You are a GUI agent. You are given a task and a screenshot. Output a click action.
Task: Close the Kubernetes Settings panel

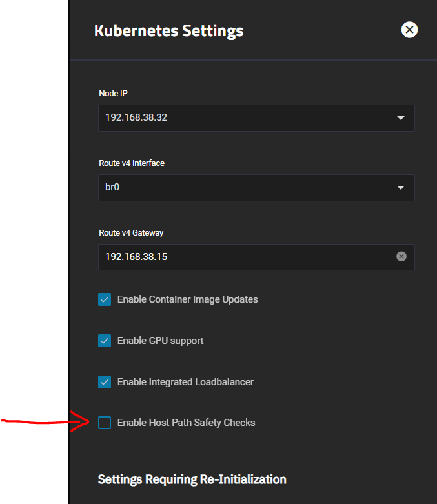(x=409, y=30)
